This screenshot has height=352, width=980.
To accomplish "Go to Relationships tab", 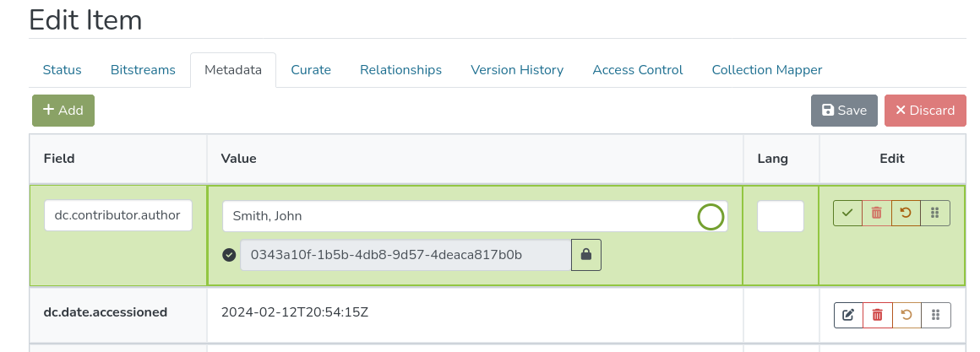I will click(400, 70).
